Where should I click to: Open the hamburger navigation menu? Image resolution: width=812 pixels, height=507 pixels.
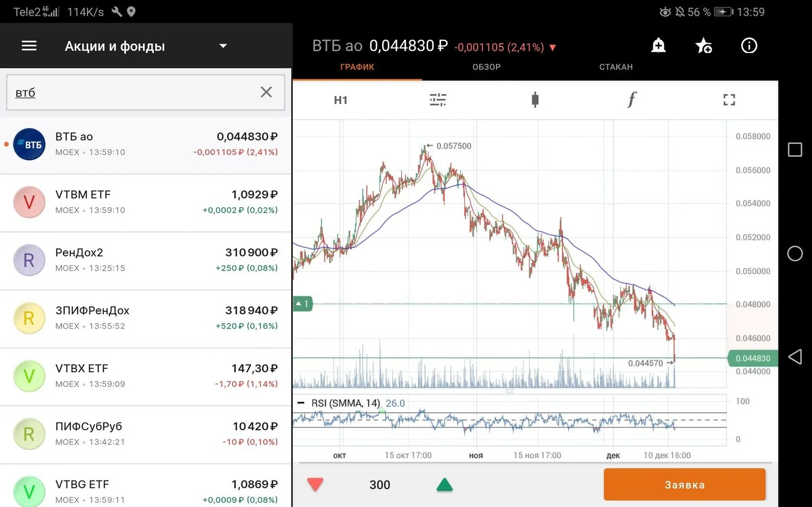pyautogui.click(x=29, y=46)
